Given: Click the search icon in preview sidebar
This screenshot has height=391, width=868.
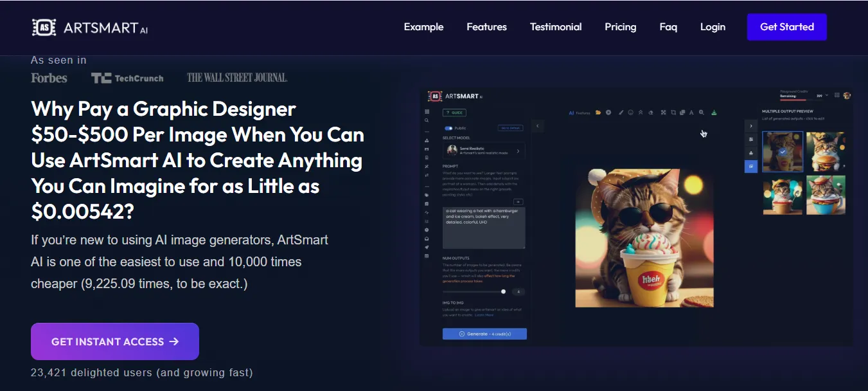Looking at the screenshot, I should 427,120.
